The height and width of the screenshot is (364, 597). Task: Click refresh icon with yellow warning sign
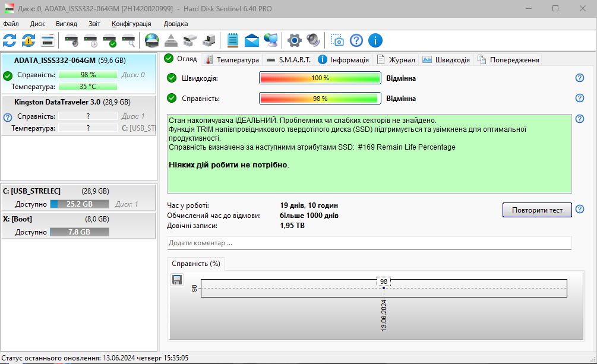(29, 40)
